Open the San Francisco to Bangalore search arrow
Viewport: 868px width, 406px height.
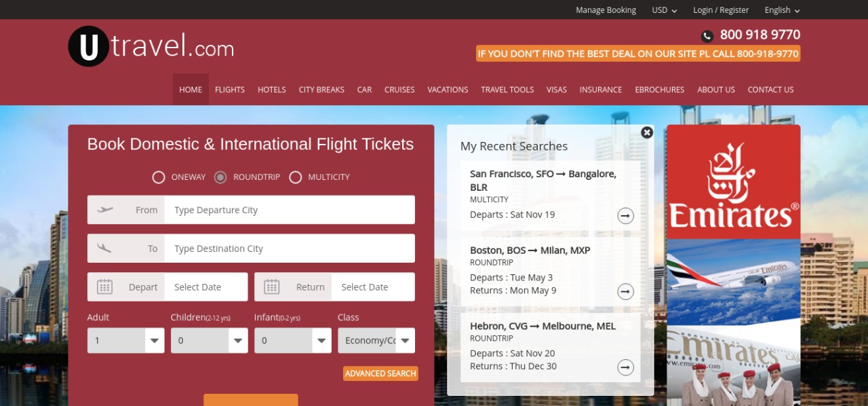pyautogui.click(x=625, y=216)
